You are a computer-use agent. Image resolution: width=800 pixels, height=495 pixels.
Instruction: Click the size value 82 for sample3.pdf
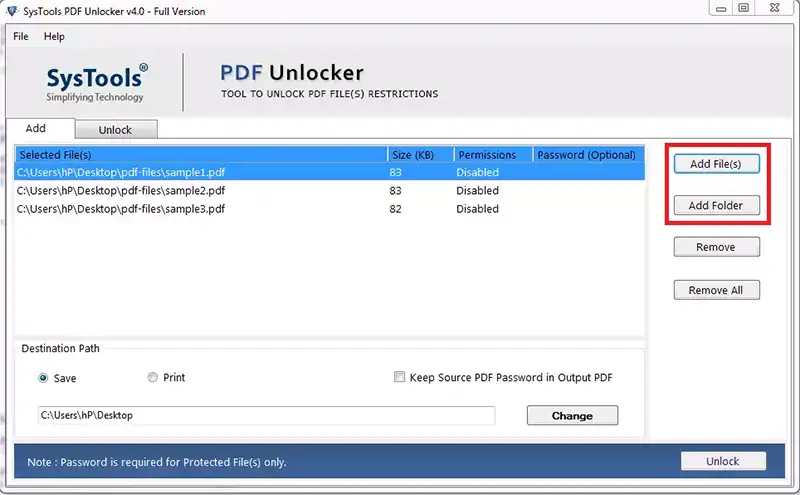click(395, 209)
